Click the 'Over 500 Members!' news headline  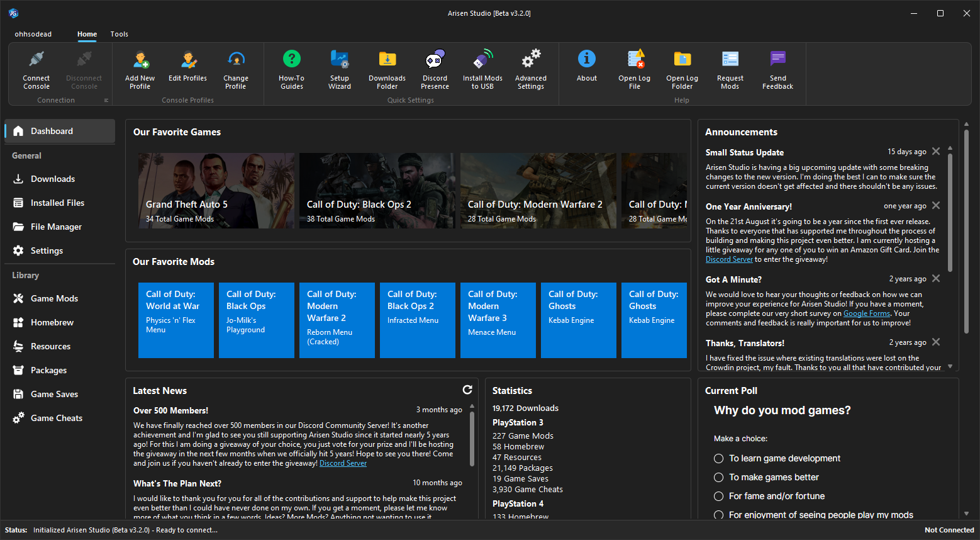(x=170, y=410)
